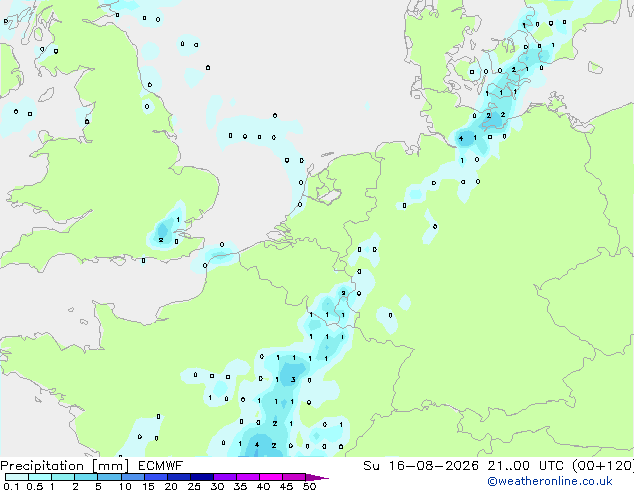Click the 'Su 16-08-2026' date text
Screen dimensions: 634x490
click(x=421, y=466)
